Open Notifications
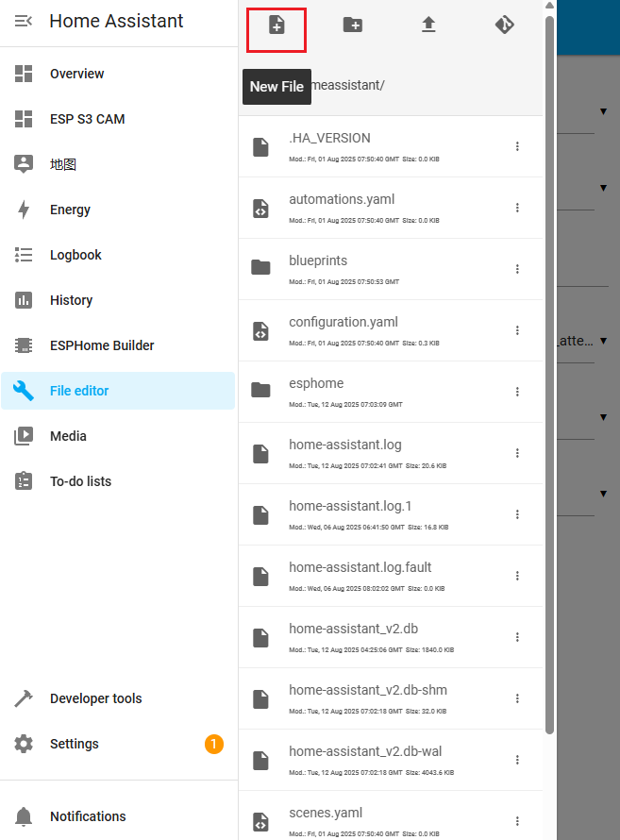Image resolution: width=620 pixels, height=840 pixels. point(118,816)
